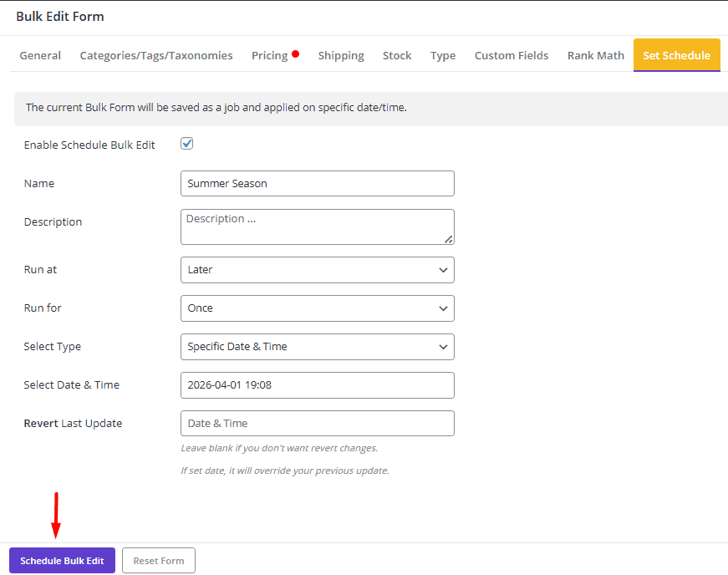
Task: Switch to the General tab
Action: pyautogui.click(x=40, y=55)
